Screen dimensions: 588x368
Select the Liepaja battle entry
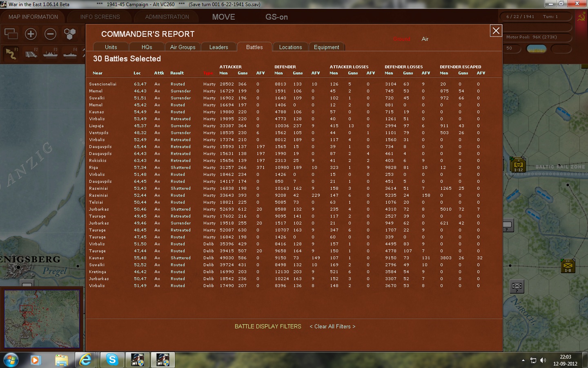[x=96, y=126]
